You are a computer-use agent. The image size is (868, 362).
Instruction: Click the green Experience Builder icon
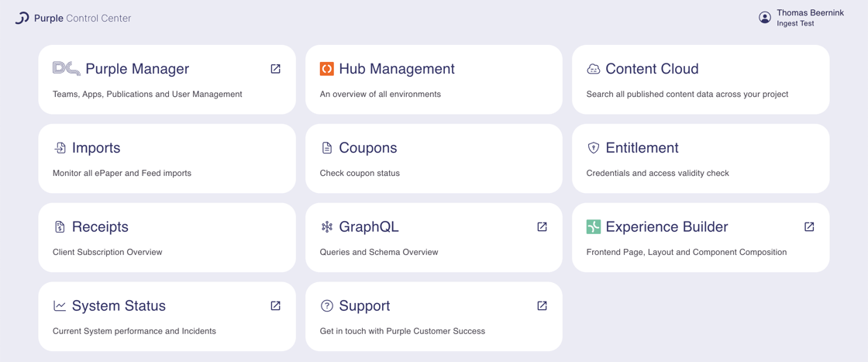(x=593, y=227)
